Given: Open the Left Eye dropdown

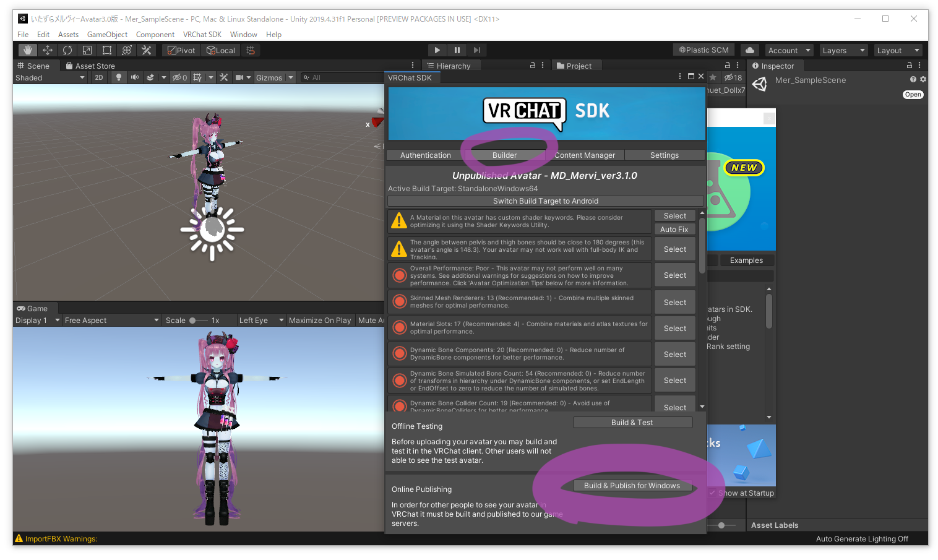Looking at the screenshot, I should click(261, 320).
